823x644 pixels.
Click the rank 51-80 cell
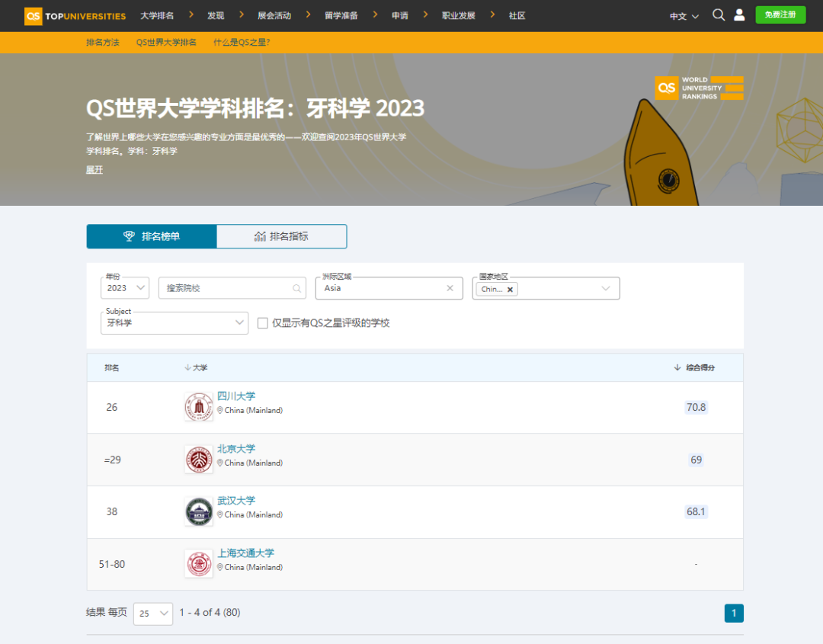[x=112, y=564]
